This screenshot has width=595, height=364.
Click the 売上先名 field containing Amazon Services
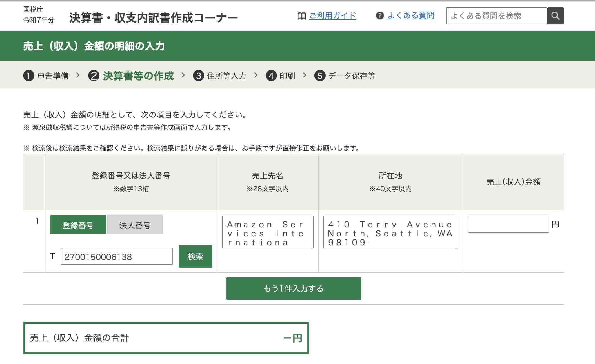coord(267,232)
